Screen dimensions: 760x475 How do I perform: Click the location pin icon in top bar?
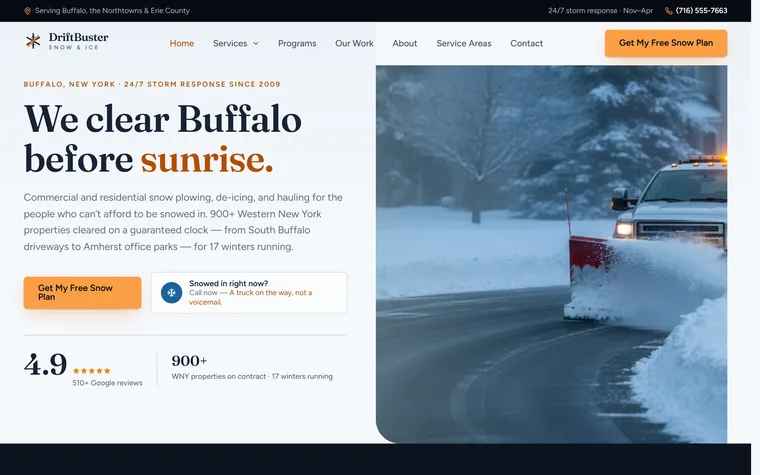coord(28,11)
